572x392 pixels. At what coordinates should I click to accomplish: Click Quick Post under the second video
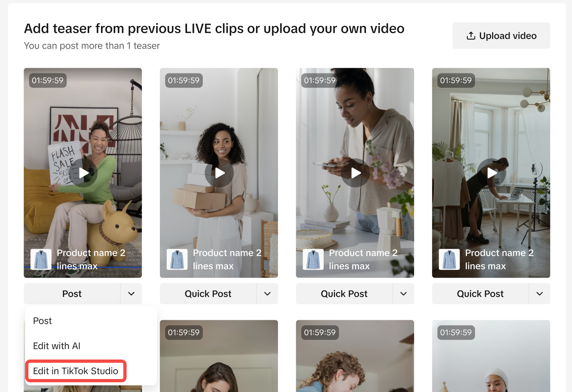point(208,294)
